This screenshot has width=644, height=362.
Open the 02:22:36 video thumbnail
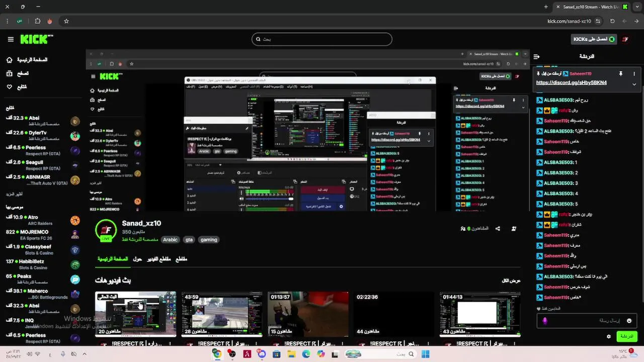(x=394, y=314)
